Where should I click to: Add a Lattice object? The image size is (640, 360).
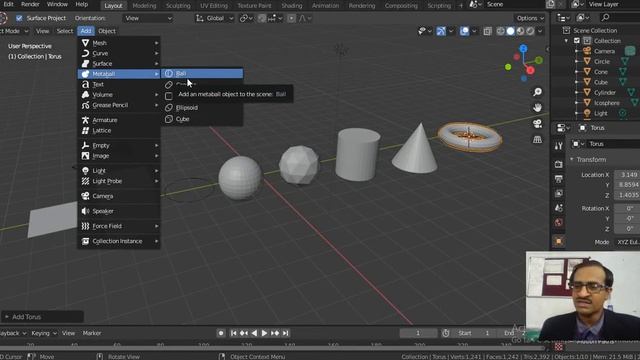119,131
